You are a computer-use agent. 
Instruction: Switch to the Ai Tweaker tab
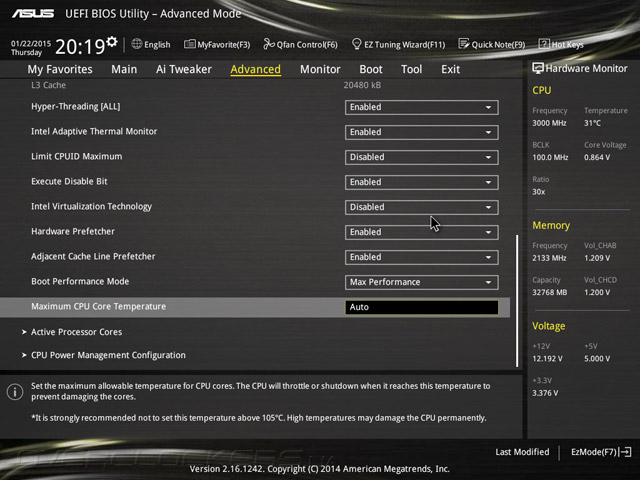(x=184, y=69)
